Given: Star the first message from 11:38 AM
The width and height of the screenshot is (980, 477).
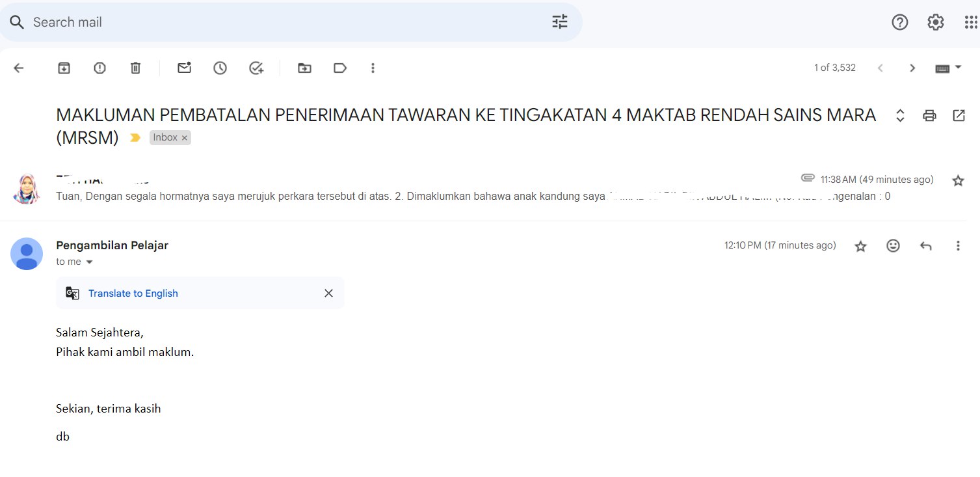Looking at the screenshot, I should (958, 180).
